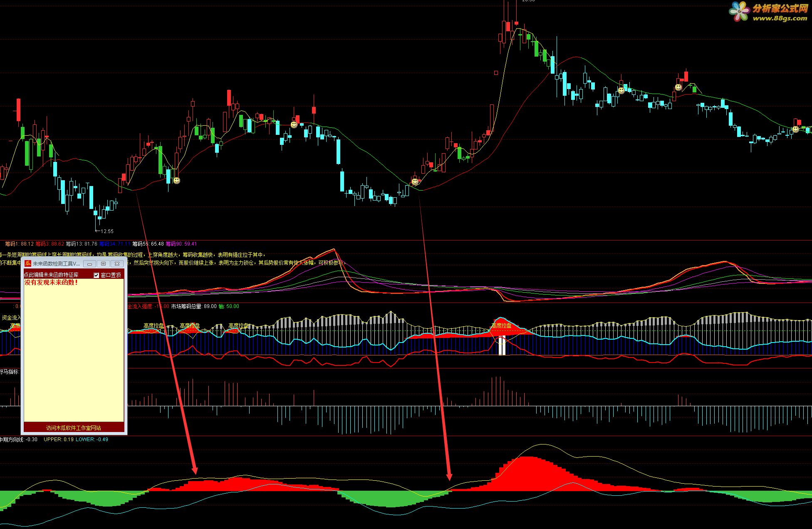Toggle the 窗口置顶 checkbox
Image resolution: width=812 pixels, height=529 pixels.
pyautogui.click(x=97, y=275)
